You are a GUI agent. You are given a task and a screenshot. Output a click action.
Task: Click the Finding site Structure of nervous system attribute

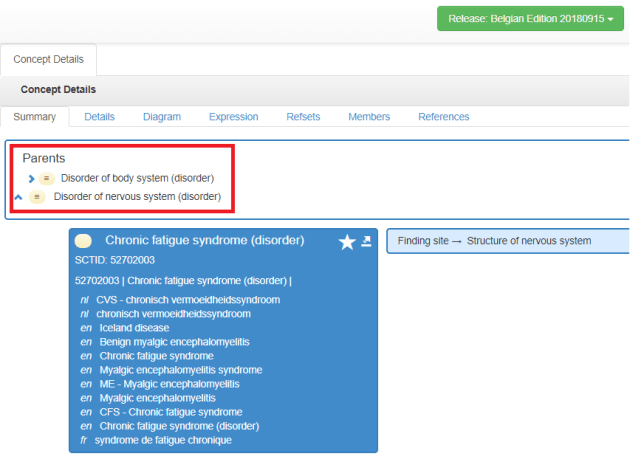494,241
